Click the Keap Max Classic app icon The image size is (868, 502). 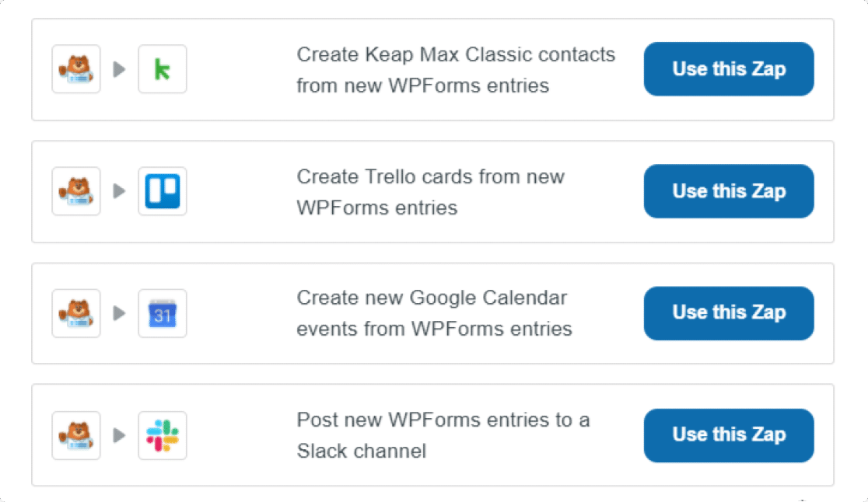click(x=163, y=70)
